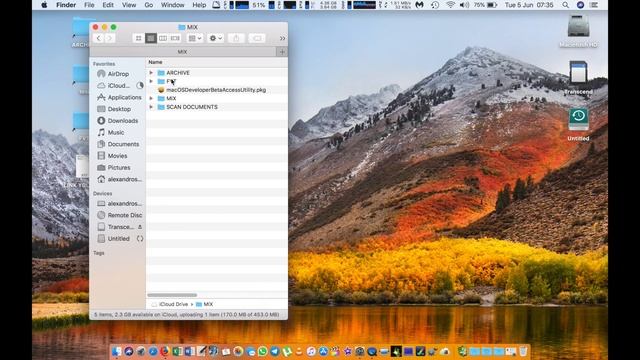This screenshot has height=360, width=640.
Task: Open the Apple menu
Action: [x=44, y=5]
